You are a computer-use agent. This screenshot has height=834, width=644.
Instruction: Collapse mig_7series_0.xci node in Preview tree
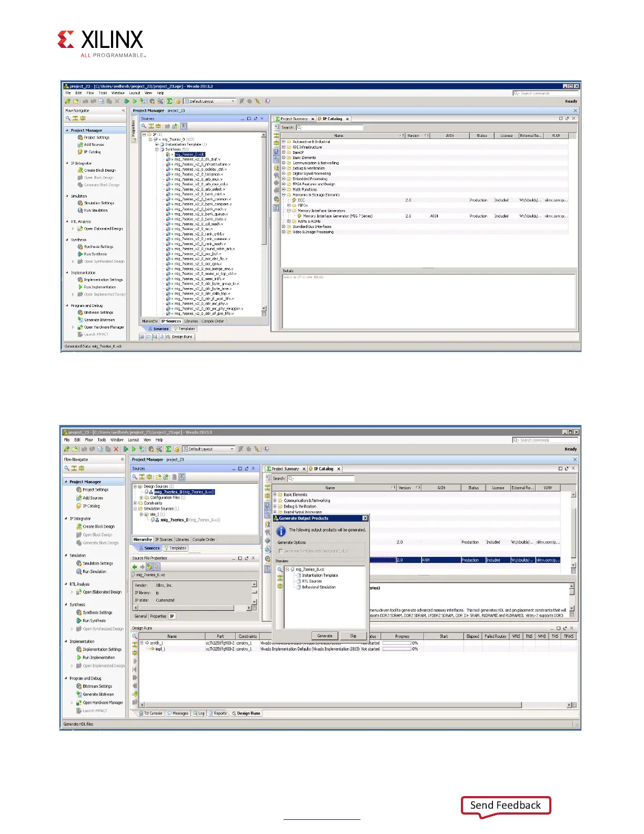287,569
